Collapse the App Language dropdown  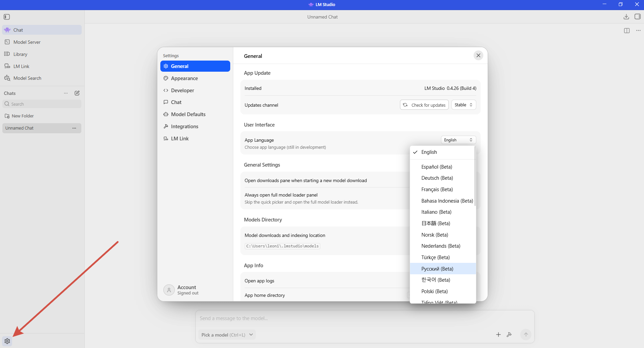click(458, 140)
